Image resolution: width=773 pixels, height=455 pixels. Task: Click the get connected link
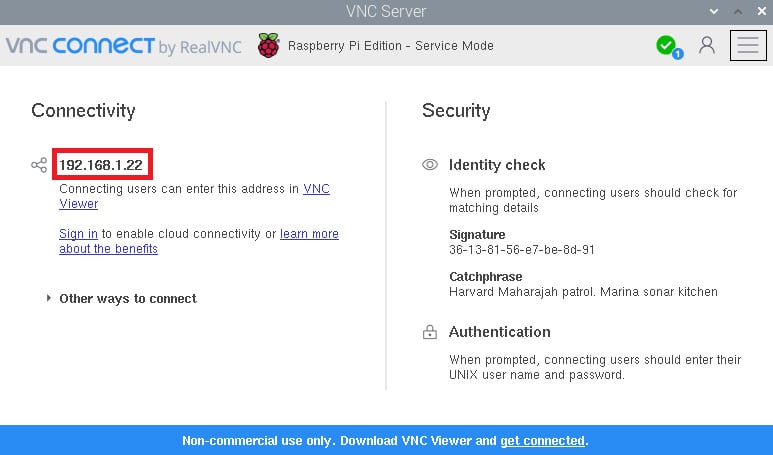tap(542, 440)
